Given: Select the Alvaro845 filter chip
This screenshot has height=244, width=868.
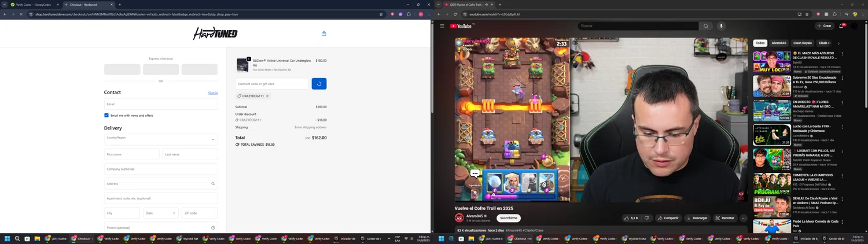Looking at the screenshot, I should pyautogui.click(x=779, y=43).
